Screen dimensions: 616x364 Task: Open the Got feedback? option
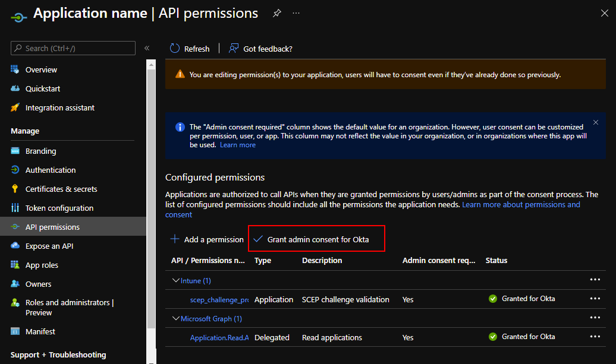pyautogui.click(x=261, y=49)
